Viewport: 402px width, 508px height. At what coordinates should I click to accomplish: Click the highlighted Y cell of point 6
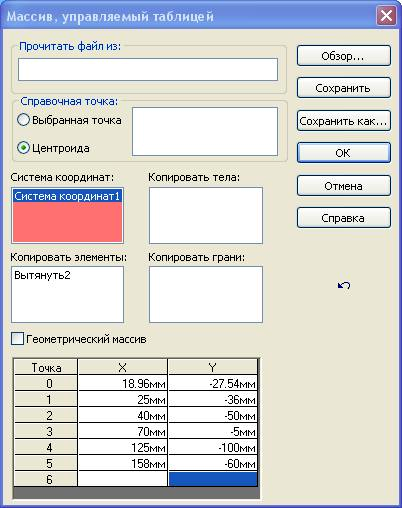[213, 479]
